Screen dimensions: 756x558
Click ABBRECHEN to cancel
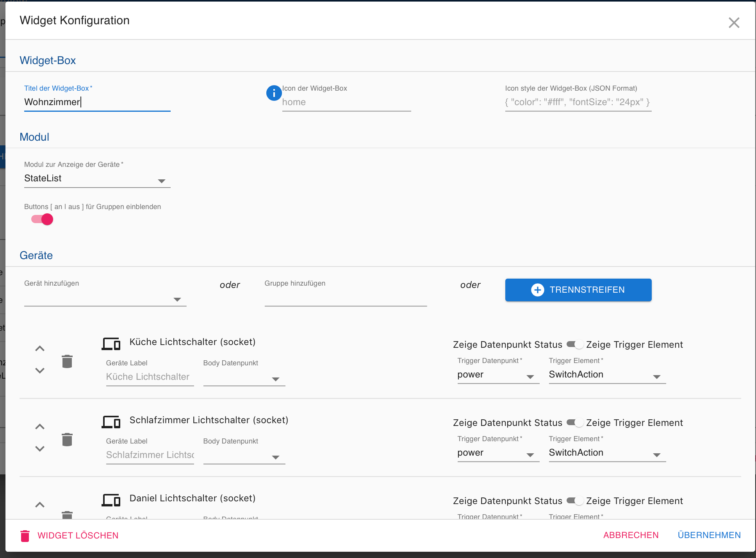pos(631,535)
